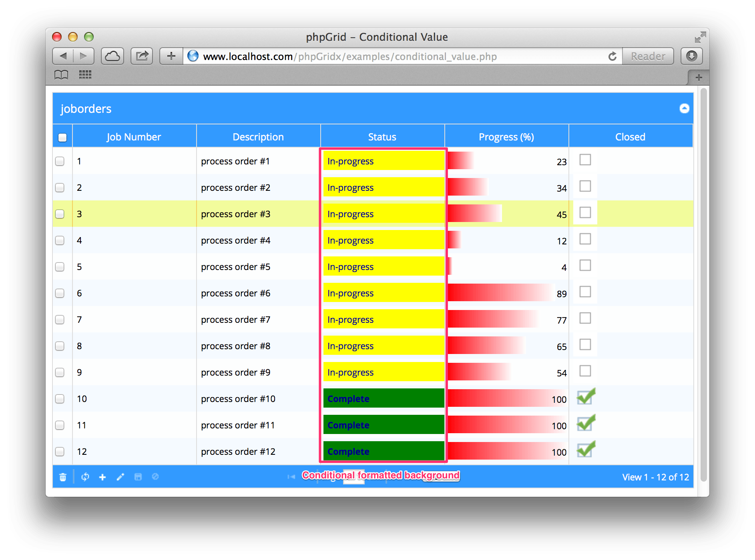Select row checkbox for job 2
This screenshot has width=755, height=560.
(60, 188)
